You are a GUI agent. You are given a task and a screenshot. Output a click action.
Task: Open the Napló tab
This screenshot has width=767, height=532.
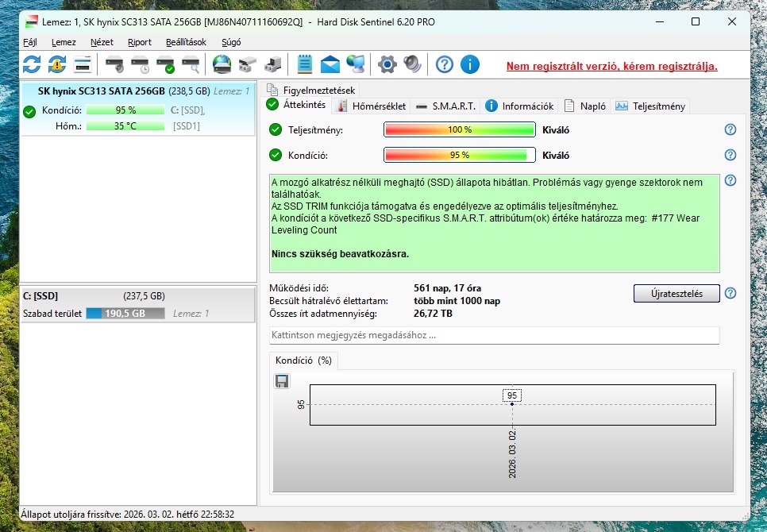pos(585,106)
